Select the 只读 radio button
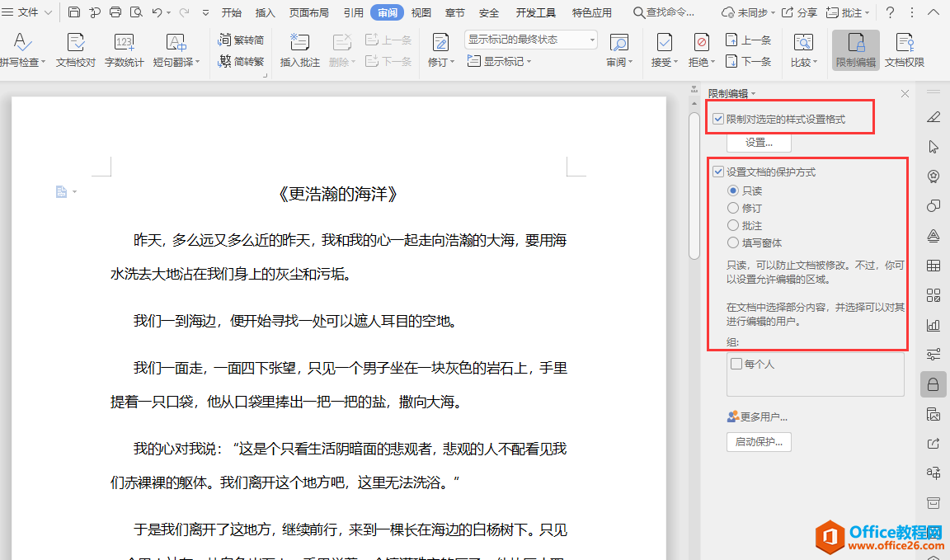 [x=732, y=191]
